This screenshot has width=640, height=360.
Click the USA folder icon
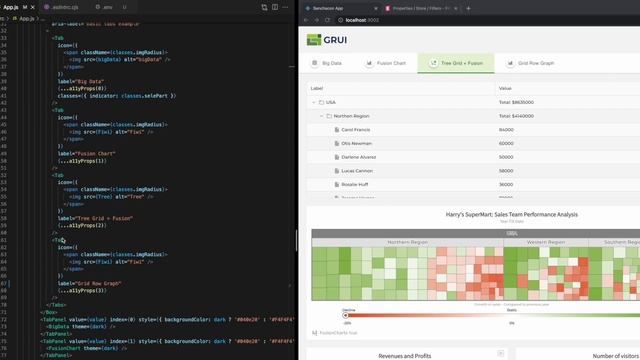pos(322,102)
